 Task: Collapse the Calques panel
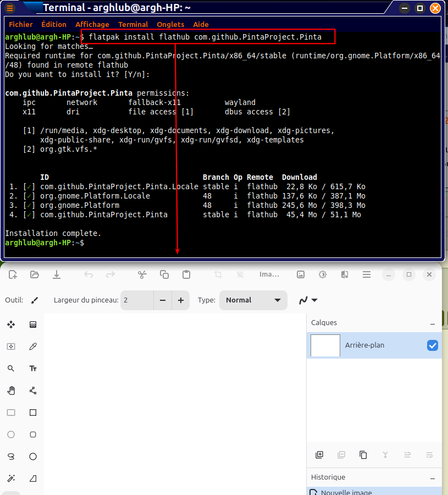[433, 324]
